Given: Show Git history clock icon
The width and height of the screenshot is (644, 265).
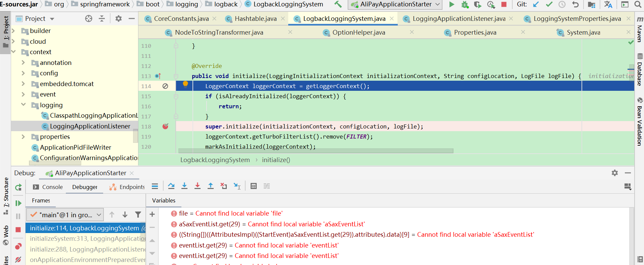Looking at the screenshot, I should (x=562, y=4).
